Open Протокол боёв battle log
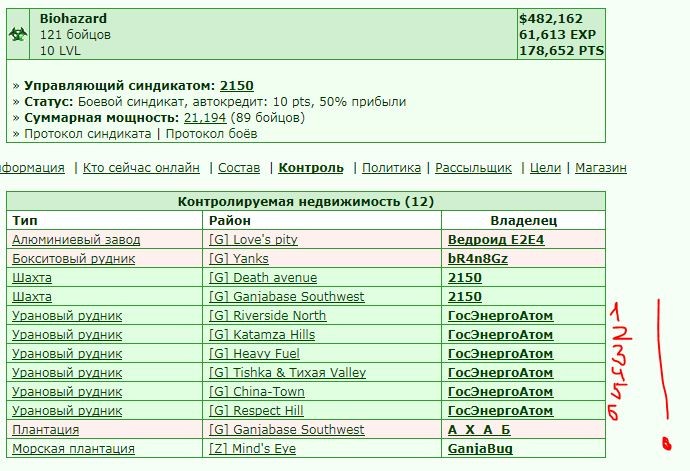 211,134
